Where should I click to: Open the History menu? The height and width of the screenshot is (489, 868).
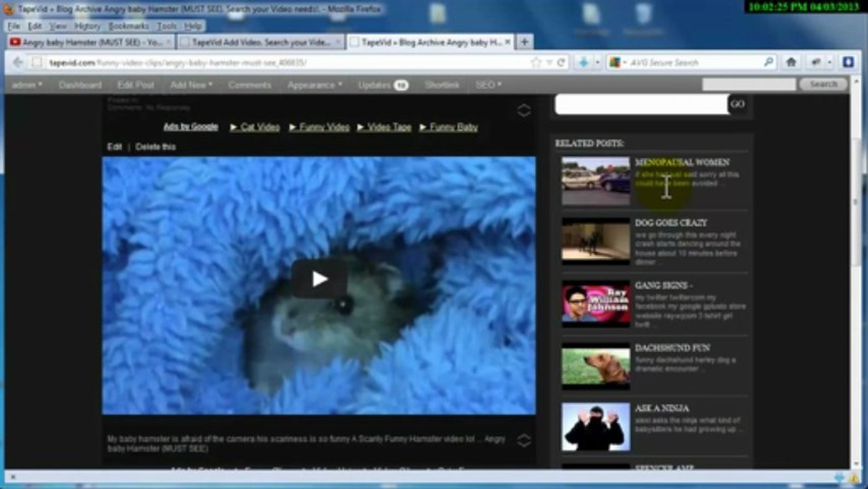point(88,26)
